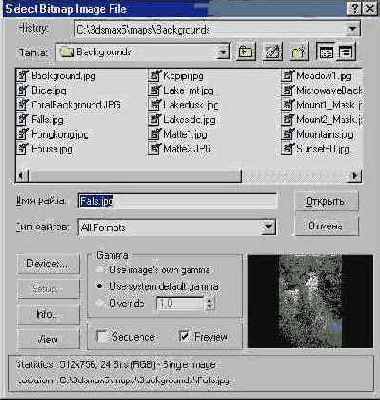
Task: Select the HongKong.jpg file icon
Action: click(x=22, y=134)
